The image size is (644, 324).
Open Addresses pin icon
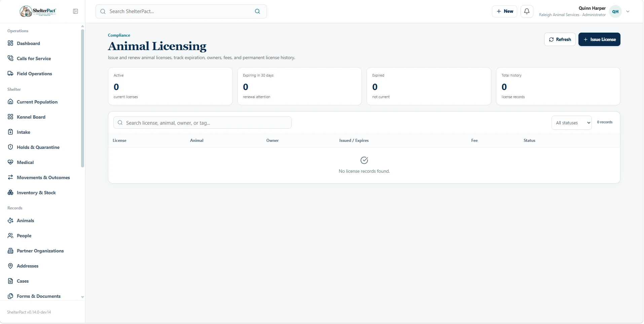pos(10,266)
